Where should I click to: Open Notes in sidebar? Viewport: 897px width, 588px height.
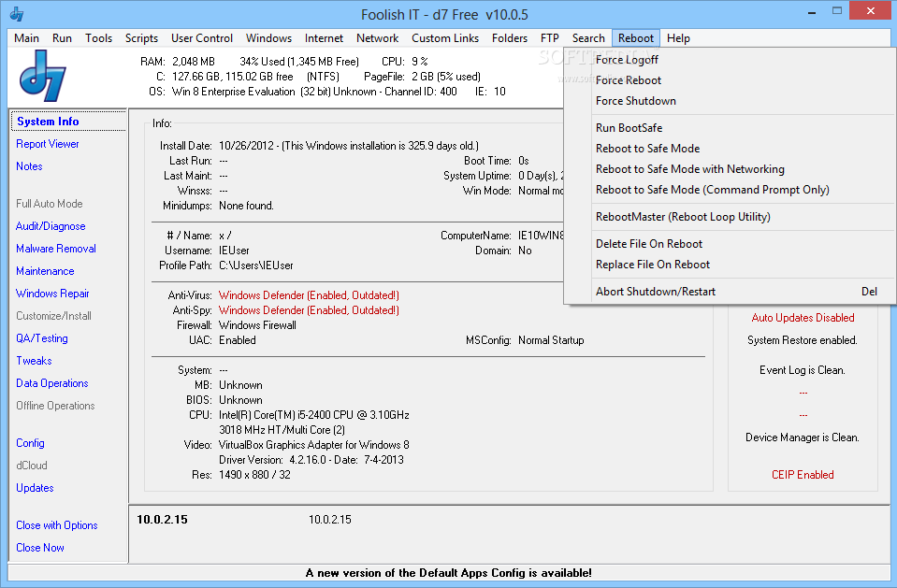29,165
